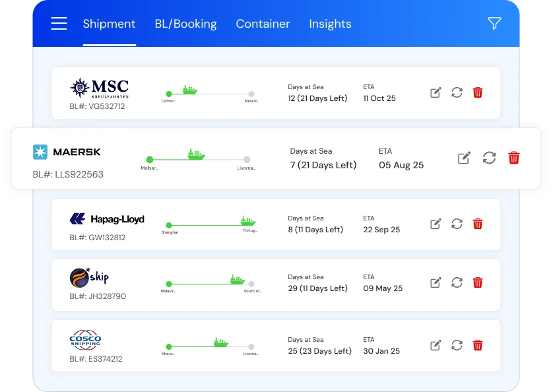Refresh the MSC shipment tracking

tap(457, 92)
